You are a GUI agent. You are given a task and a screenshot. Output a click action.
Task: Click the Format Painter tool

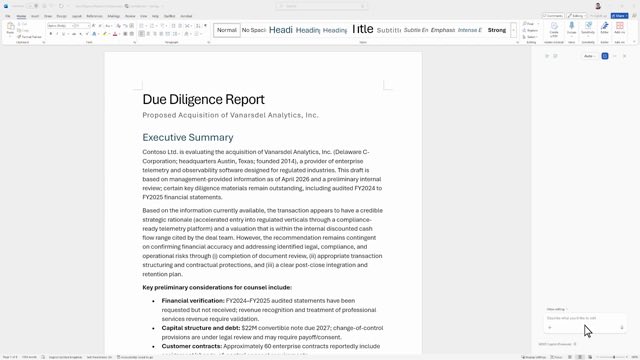[x=29, y=37]
